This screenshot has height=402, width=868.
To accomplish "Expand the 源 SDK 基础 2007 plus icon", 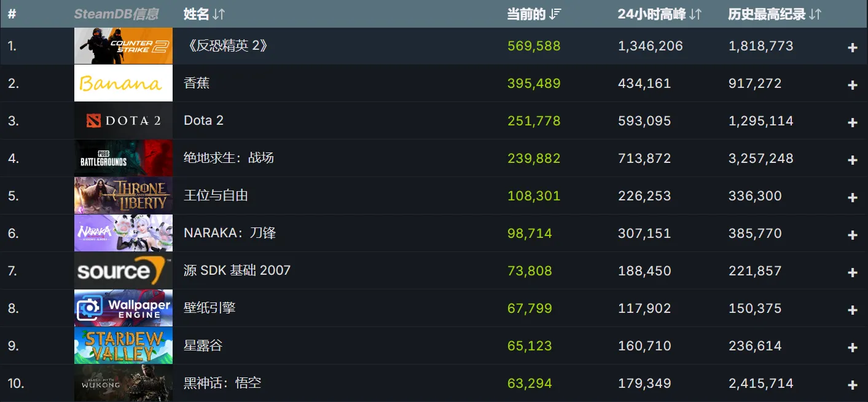I will pyautogui.click(x=852, y=272).
